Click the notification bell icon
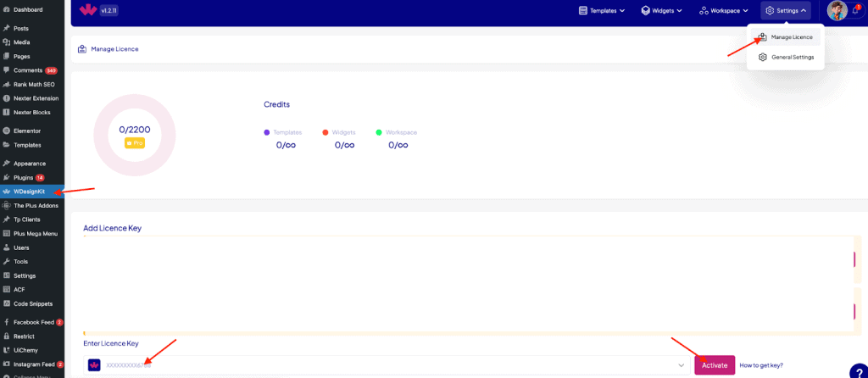Image resolution: width=868 pixels, height=378 pixels. (x=855, y=11)
